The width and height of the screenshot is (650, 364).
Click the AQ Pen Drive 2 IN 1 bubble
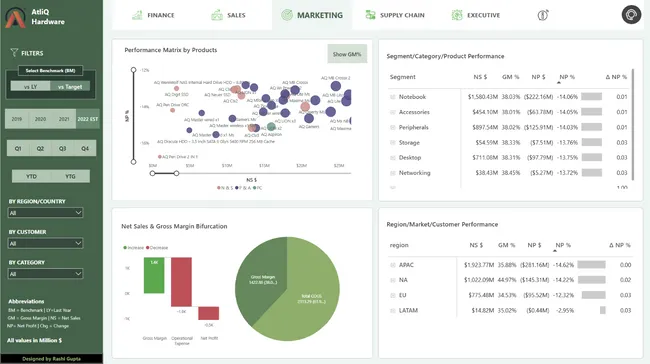pos(160,157)
